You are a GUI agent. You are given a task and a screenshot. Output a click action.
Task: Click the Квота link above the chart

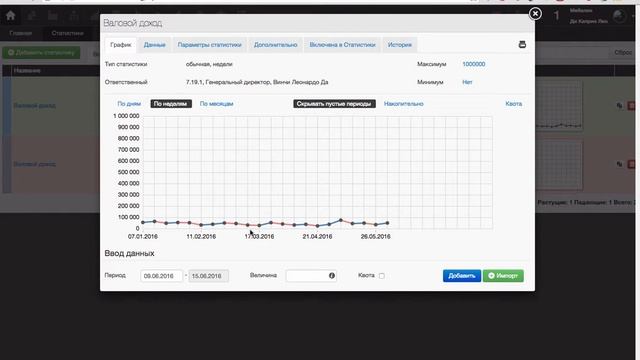pos(513,104)
